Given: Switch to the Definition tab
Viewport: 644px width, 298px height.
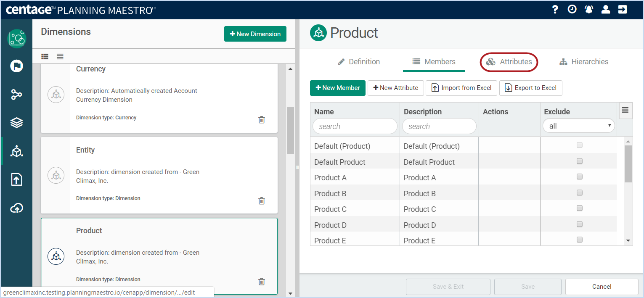Looking at the screenshot, I should 359,62.
